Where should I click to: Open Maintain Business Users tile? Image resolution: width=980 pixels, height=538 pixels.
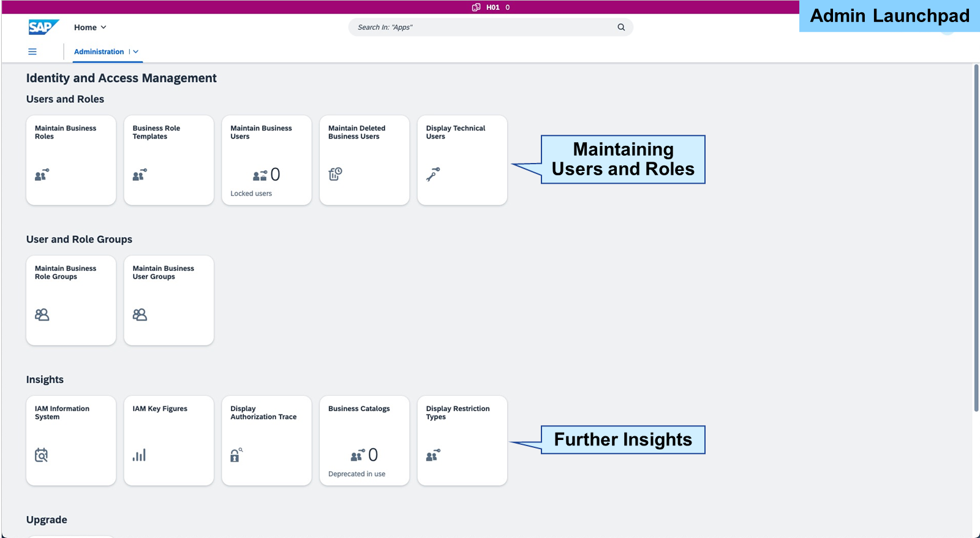[266, 160]
